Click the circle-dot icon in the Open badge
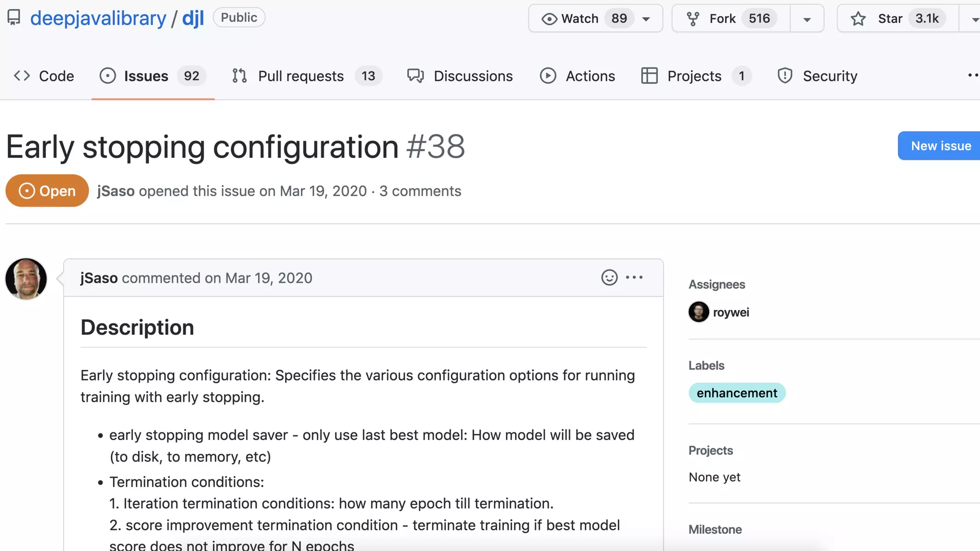 27,191
